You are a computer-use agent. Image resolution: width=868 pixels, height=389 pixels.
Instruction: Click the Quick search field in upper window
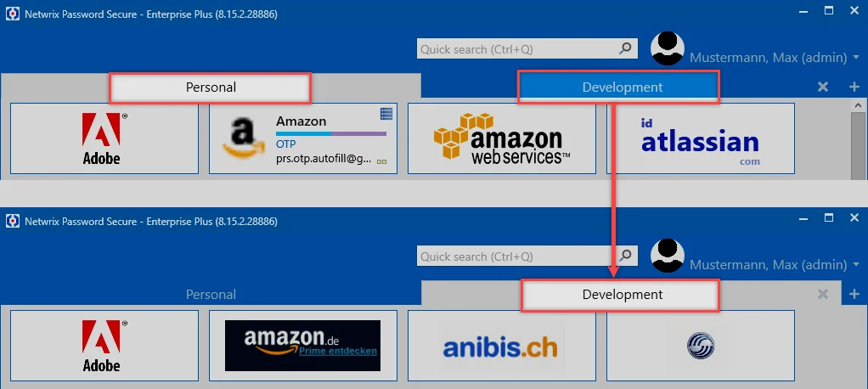pyautogui.click(x=517, y=49)
